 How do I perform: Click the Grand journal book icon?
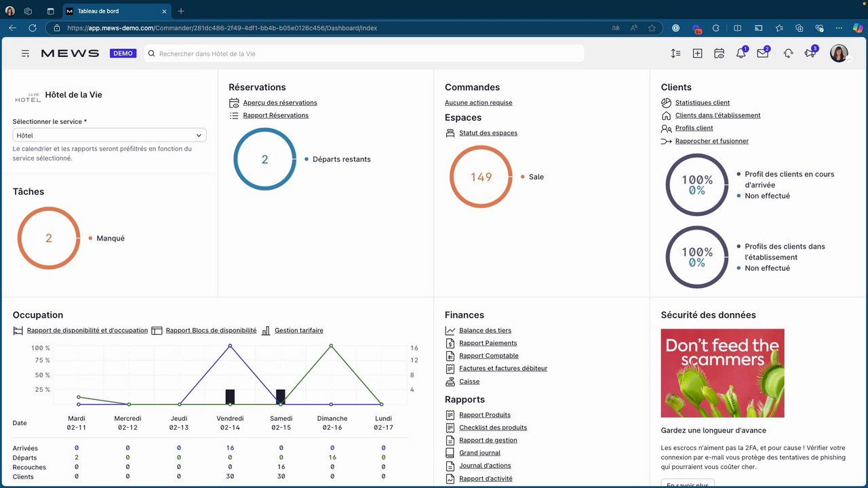tap(450, 453)
